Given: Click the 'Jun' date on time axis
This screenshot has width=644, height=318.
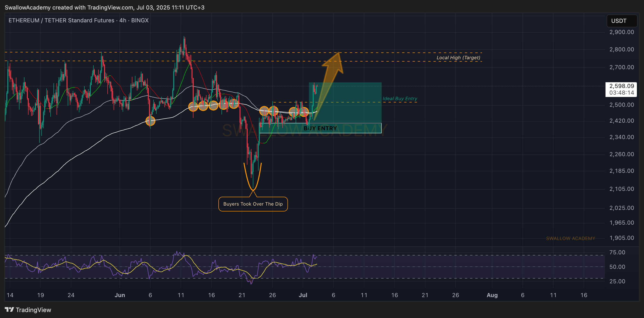Looking at the screenshot, I should pos(120,295).
